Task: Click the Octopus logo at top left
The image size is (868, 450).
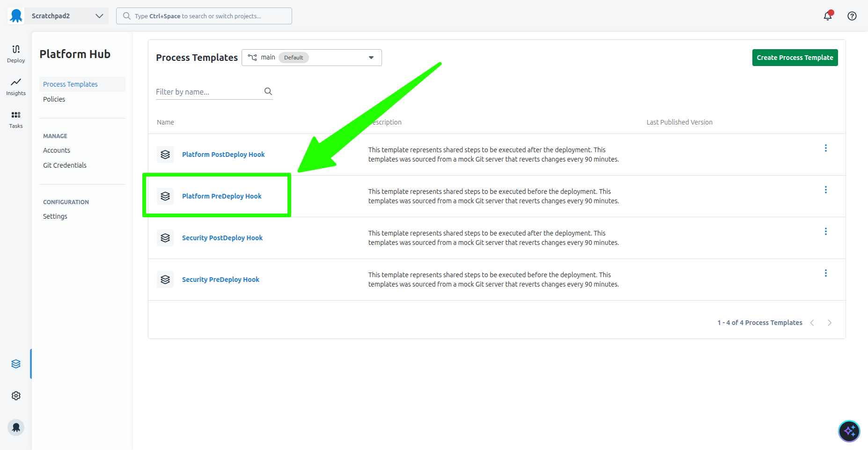Action: coord(15,15)
